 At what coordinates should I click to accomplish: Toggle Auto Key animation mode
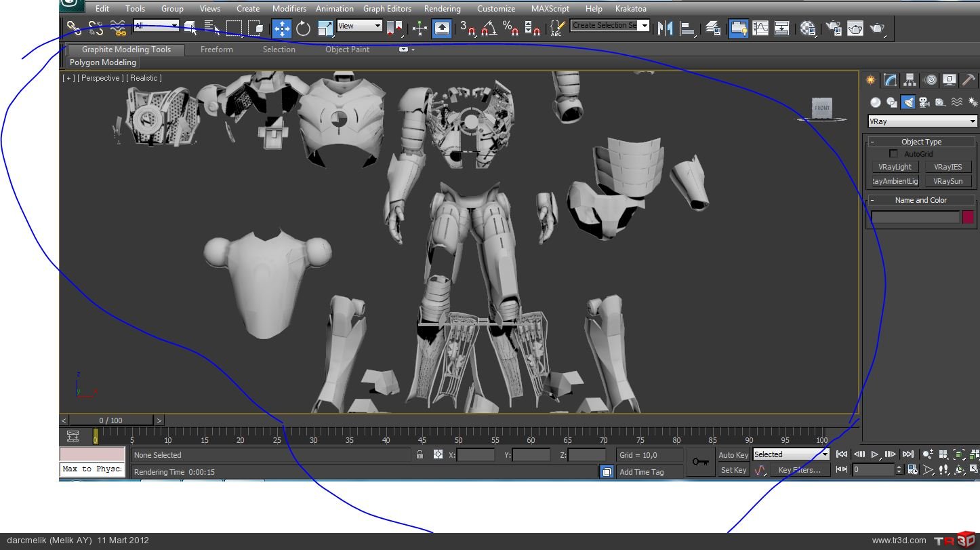(733, 455)
